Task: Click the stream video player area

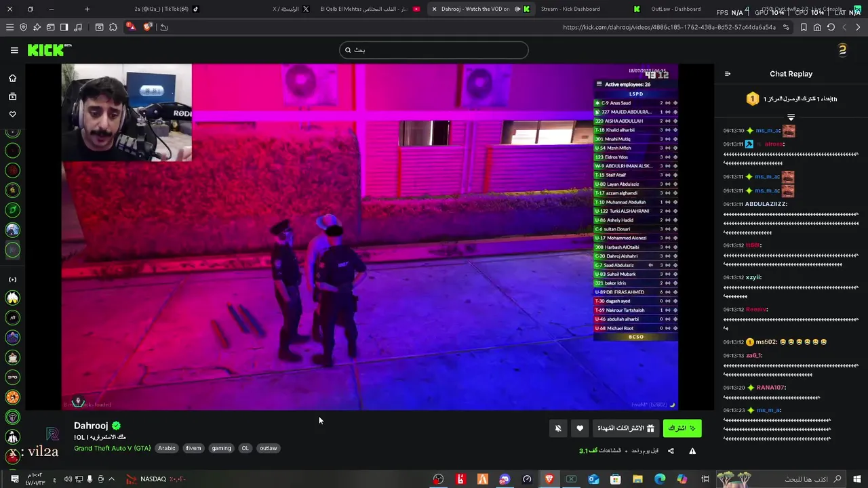Action: click(x=370, y=237)
